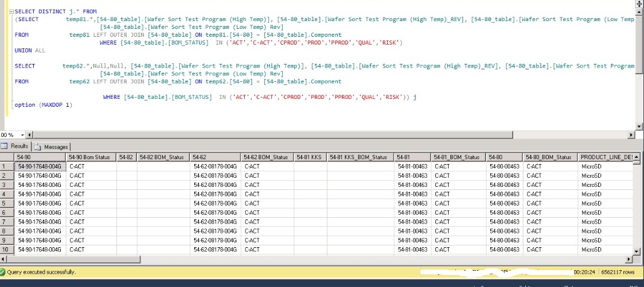Select the 54-82 column header

point(127,157)
